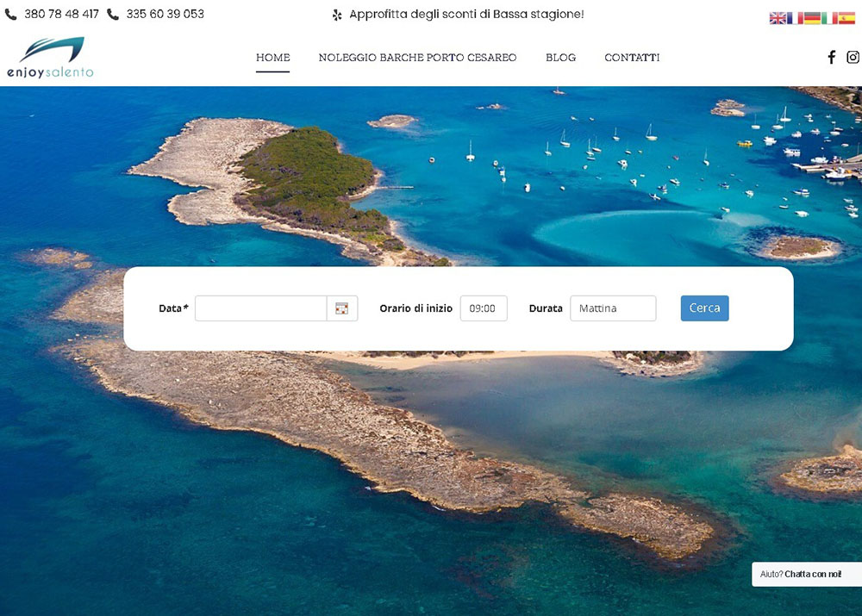This screenshot has width=862, height=616.
Task: Open the Facebook page icon
Action: click(x=832, y=57)
